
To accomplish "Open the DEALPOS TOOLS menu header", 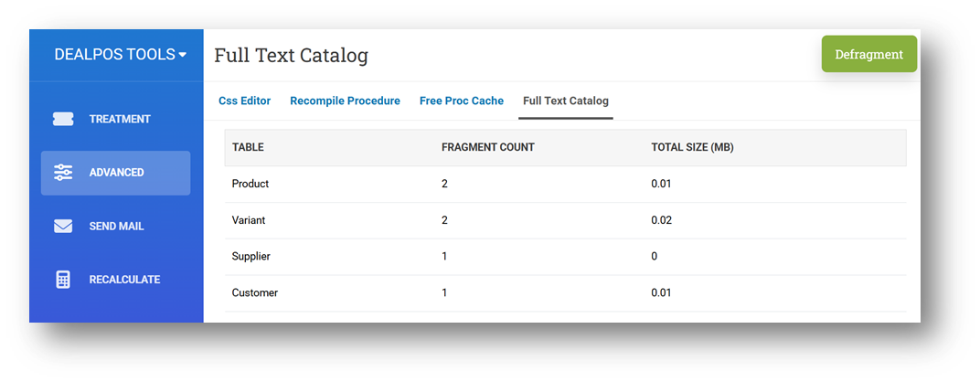I will pos(114,55).
